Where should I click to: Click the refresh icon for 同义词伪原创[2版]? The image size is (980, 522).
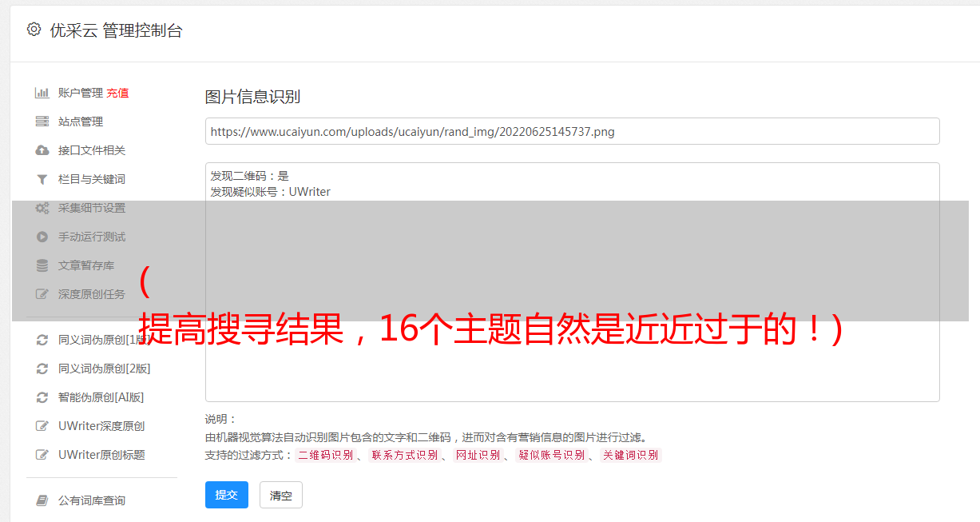click(x=42, y=369)
